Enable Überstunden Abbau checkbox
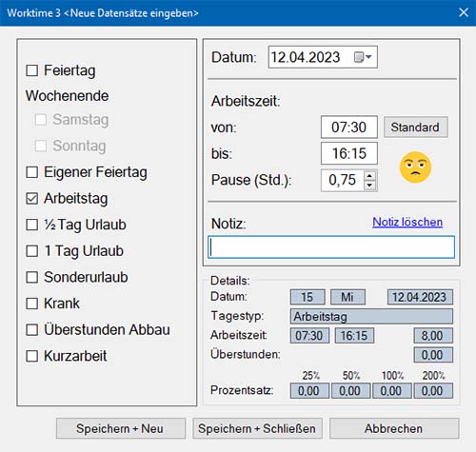 click(31, 329)
